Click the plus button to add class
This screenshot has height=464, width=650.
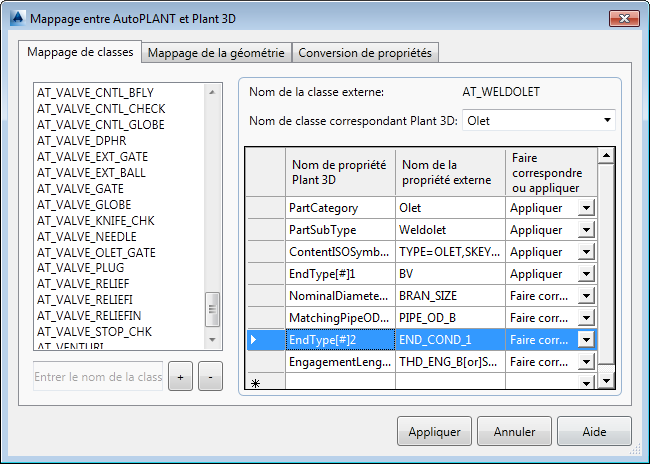coord(180,376)
